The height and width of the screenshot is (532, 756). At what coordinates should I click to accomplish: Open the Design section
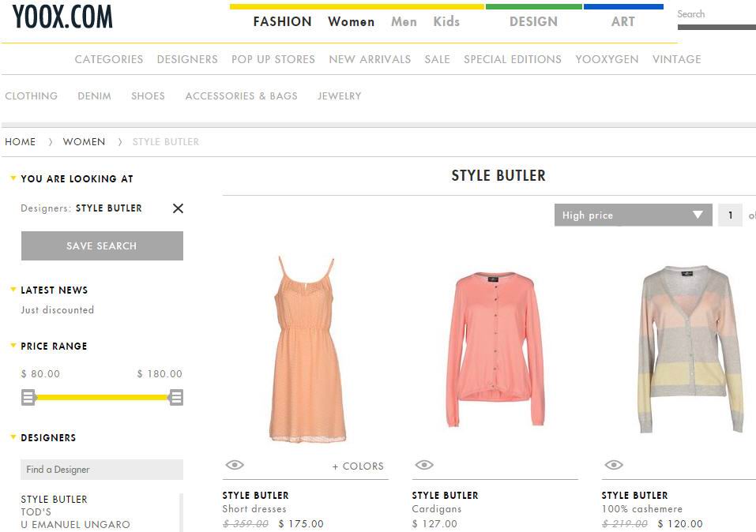[533, 21]
